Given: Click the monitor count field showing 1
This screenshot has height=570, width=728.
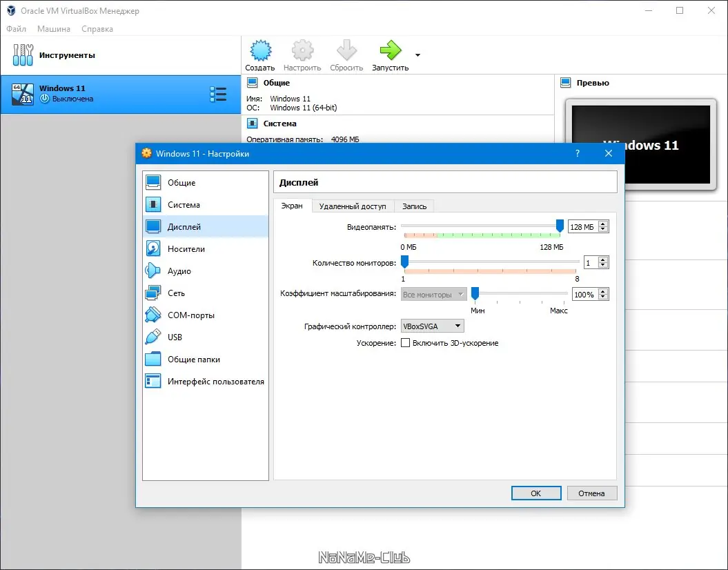Looking at the screenshot, I should [x=591, y=263].
